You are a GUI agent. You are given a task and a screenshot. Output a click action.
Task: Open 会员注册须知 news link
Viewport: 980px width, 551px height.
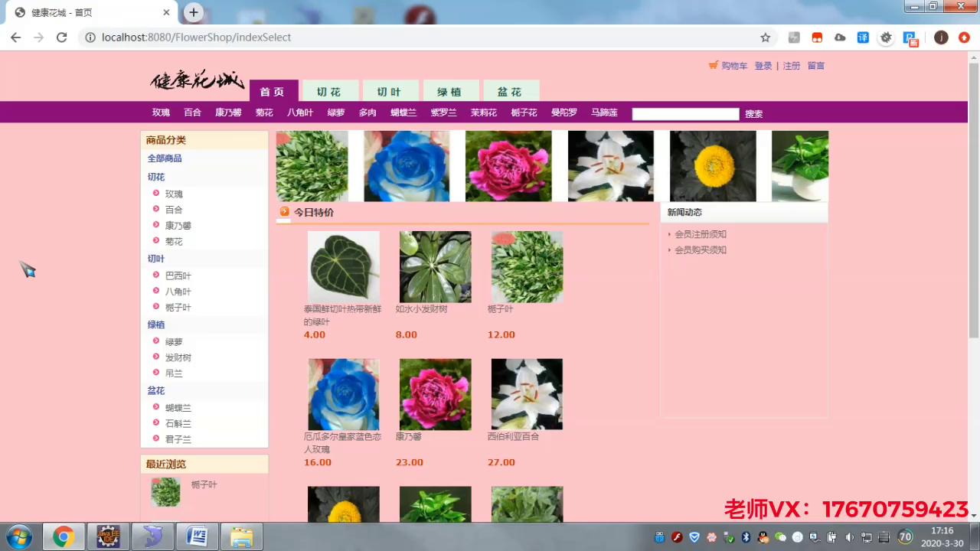(x=700, y=234)
